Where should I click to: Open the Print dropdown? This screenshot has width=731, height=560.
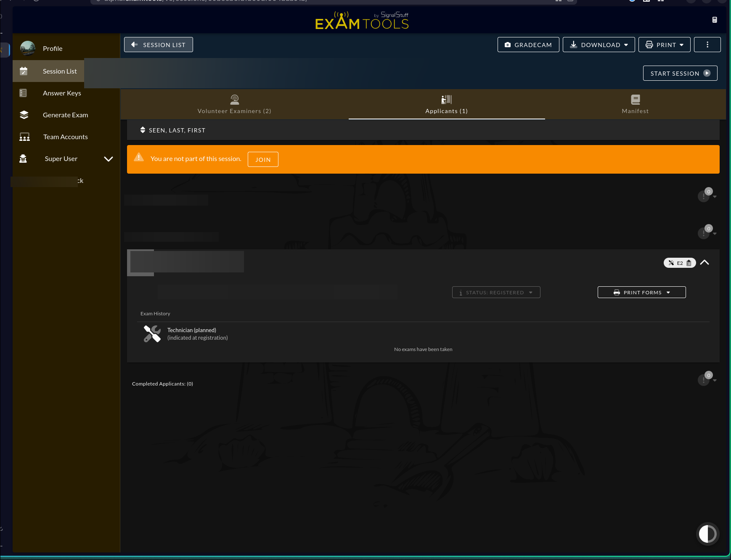[x=665, y=45]
